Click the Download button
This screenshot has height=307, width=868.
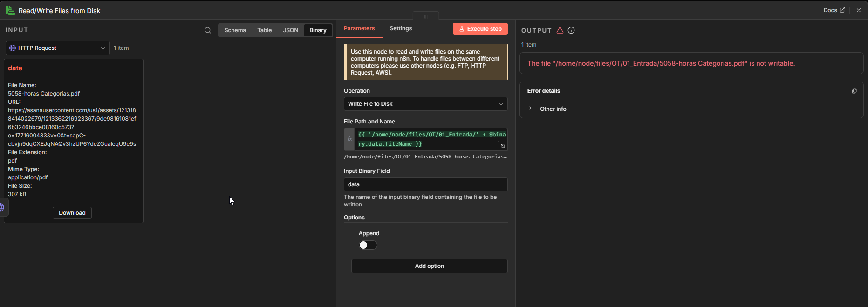(x=72, y=213)
